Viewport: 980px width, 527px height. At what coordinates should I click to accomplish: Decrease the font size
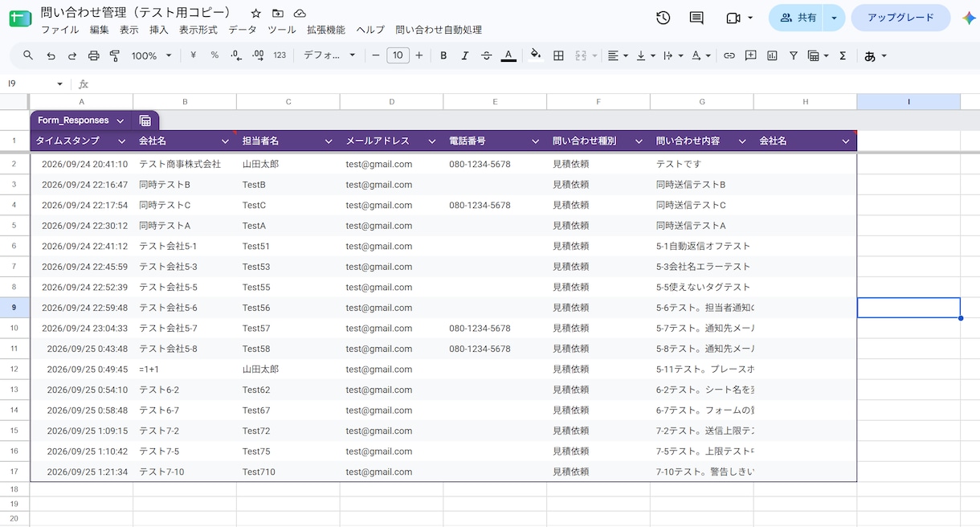pyautogui.click(x=375, y=55)
